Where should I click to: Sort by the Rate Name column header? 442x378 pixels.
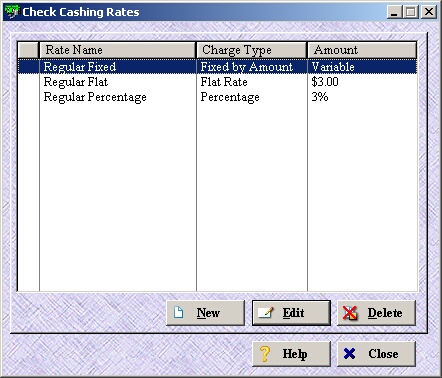point(117,50)
